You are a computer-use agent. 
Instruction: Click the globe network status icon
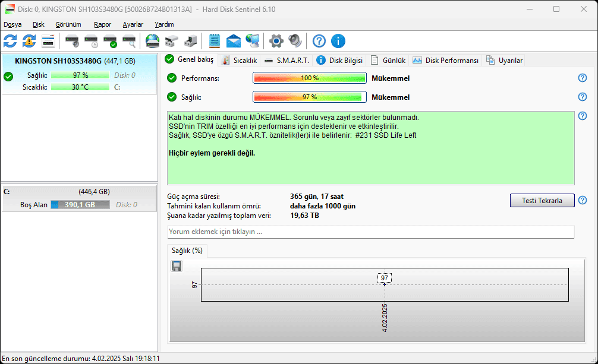[253, 41]
